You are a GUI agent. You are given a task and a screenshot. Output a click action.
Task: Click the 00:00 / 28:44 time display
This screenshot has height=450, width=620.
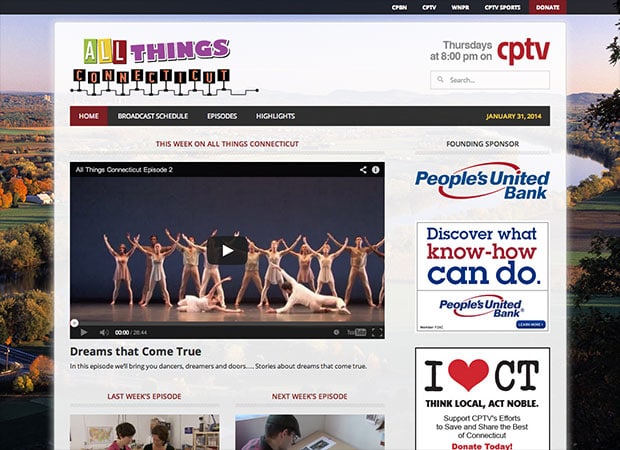click(131, 333)
